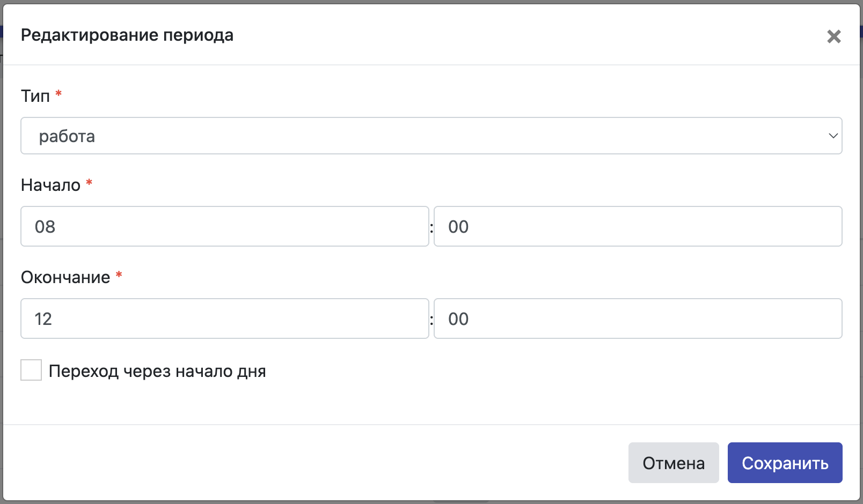Click the Переход через начало дня label text
863x504 pixels.
tap(157, 371)
